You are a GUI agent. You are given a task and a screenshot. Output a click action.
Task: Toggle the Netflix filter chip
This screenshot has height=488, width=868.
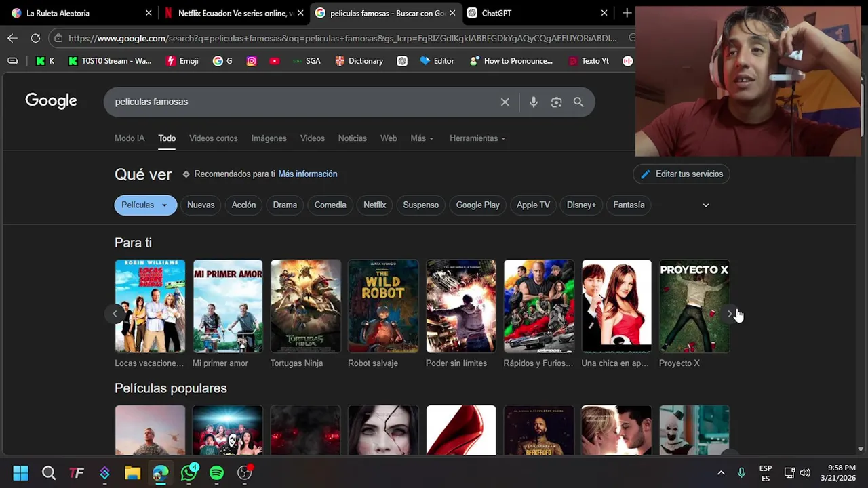(x=374, y=205)
